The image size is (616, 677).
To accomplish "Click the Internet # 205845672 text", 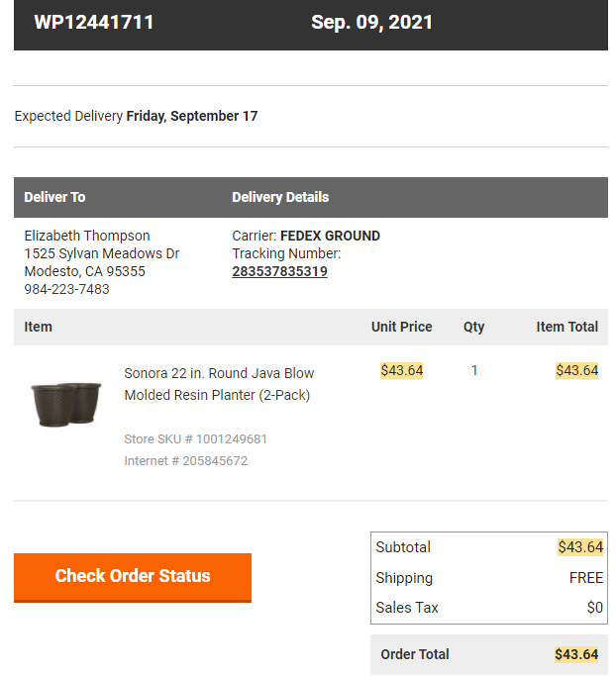I will click(186, 461).
